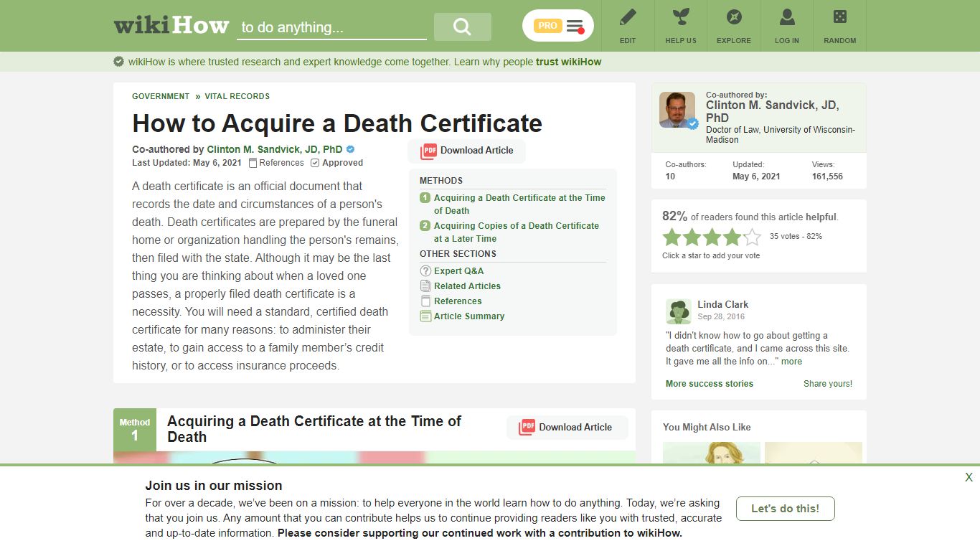Rate the article with second star
Viewport: 980px width, 551px height.
692,237
